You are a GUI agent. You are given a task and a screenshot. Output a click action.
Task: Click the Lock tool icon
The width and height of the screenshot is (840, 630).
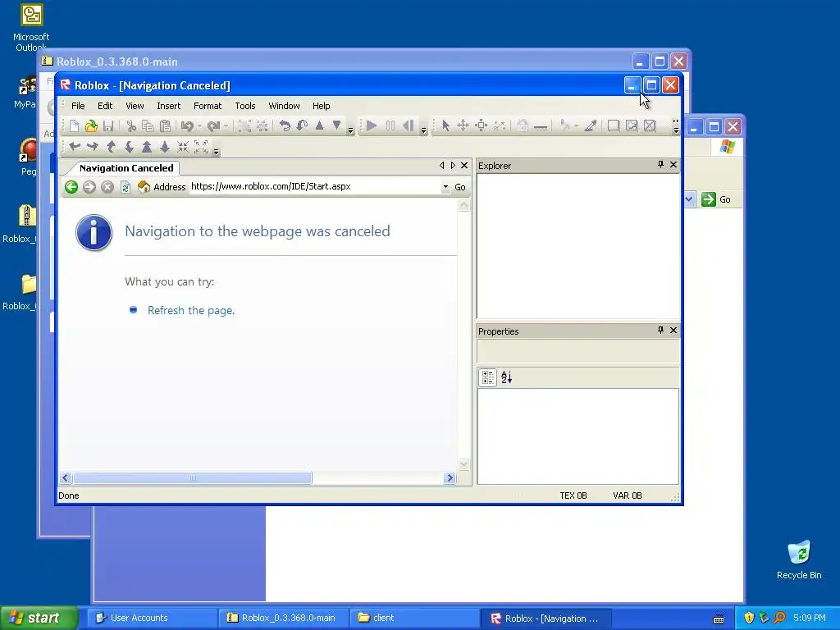[x=523, y=126]
